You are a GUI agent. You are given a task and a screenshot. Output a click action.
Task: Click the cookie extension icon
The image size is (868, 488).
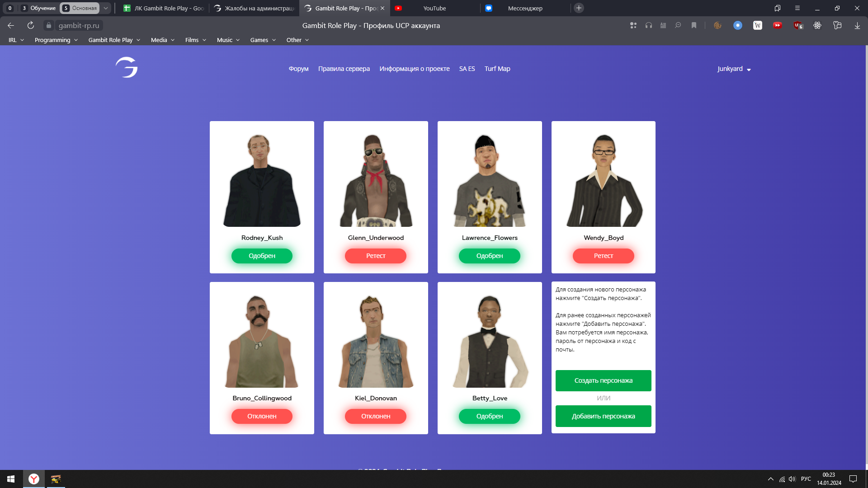717,25
